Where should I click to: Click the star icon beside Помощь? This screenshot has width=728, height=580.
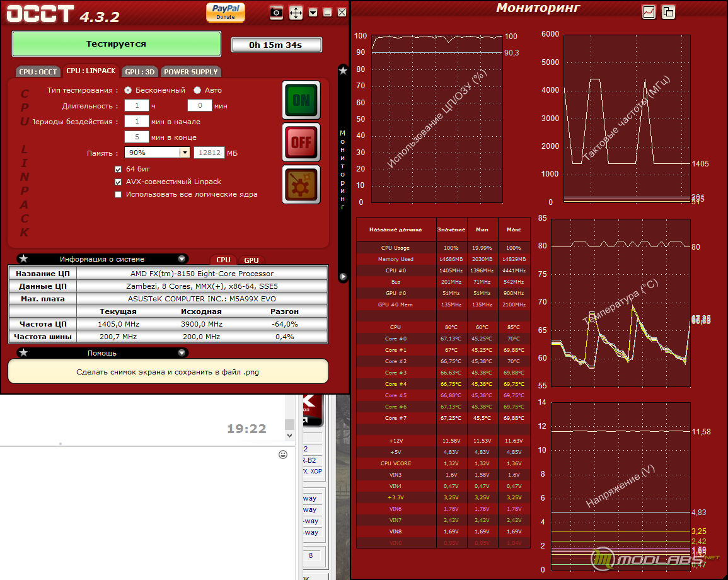24,353
